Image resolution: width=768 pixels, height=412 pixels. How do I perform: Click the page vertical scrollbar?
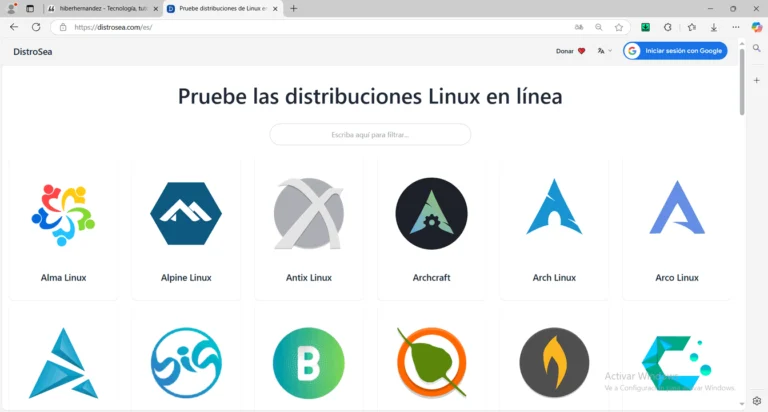741,80
